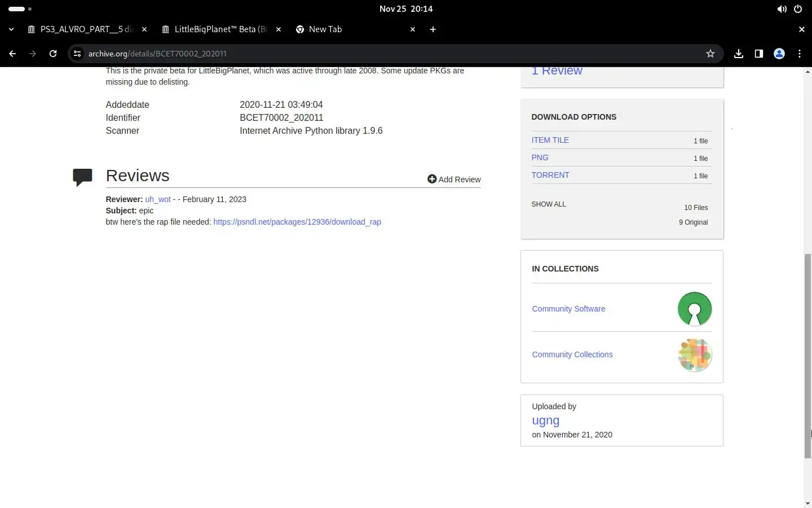Close the PS3_ALVRO_PART__5 tab
Screen dimensions: 812x508
(x=144, y=29)
